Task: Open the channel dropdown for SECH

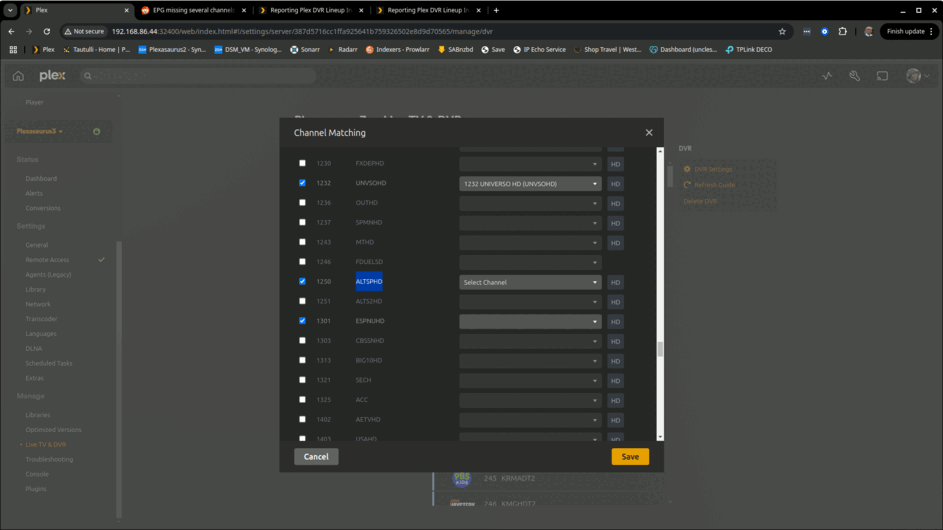Action: [530, 381]
